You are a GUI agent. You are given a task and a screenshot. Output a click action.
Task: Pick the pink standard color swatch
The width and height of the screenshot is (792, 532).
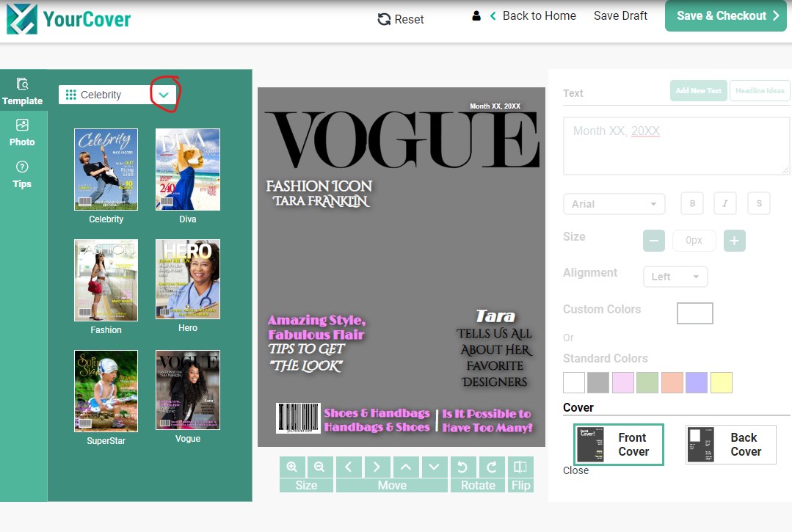pos(622,382)
